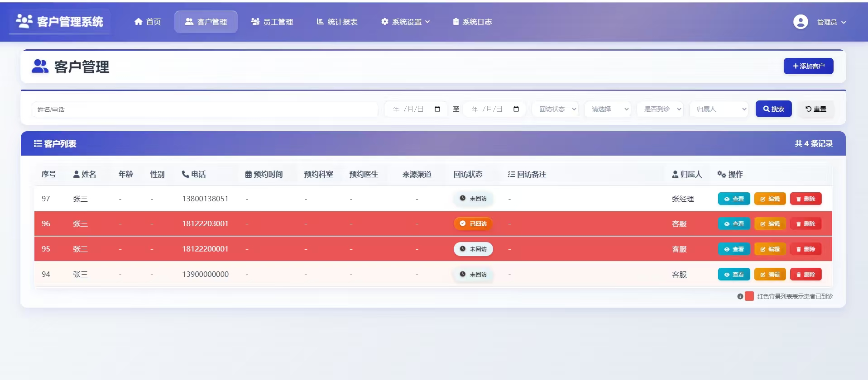Focus the 姓名/电话 search field
The height and width of the screenshot is (380, 868).
205,109
